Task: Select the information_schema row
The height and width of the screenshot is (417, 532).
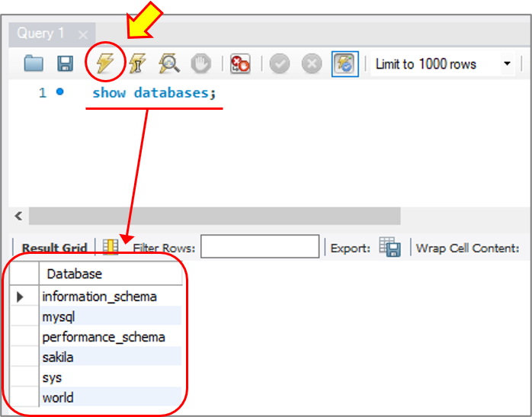Action: (x=111, y=297)
